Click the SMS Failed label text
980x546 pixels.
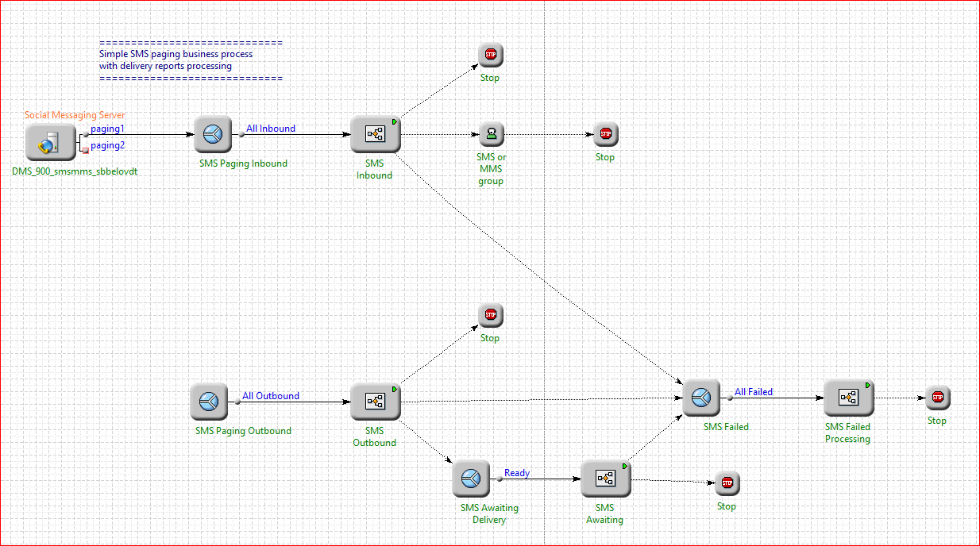[x=726, y=427]
